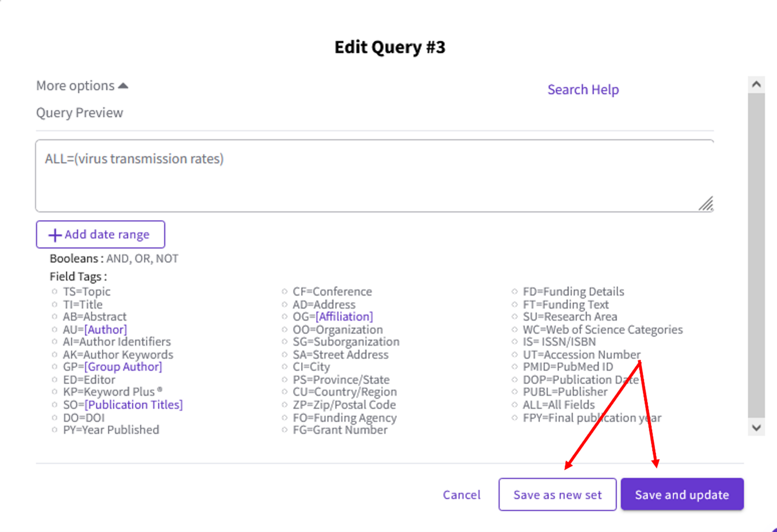Click the ED=Editor field tag text
Viewport: 777px width, 532px height.
tap(89, 379)
